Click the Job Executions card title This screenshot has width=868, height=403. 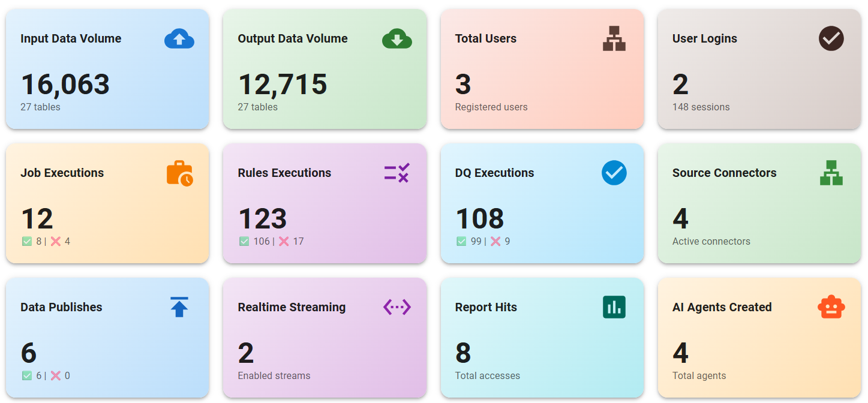pyautogui.click(x=62, y=173)
